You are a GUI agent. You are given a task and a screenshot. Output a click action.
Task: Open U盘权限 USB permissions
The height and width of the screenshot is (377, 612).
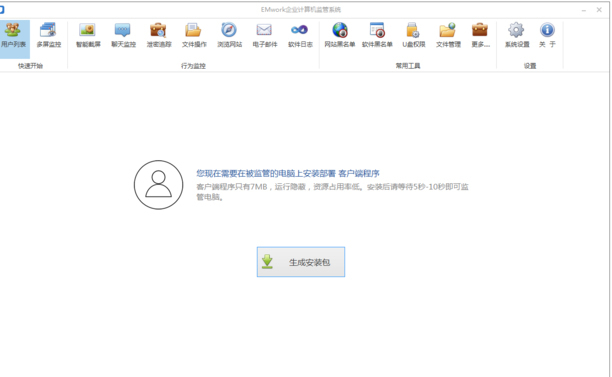click(x=414, y=36)
